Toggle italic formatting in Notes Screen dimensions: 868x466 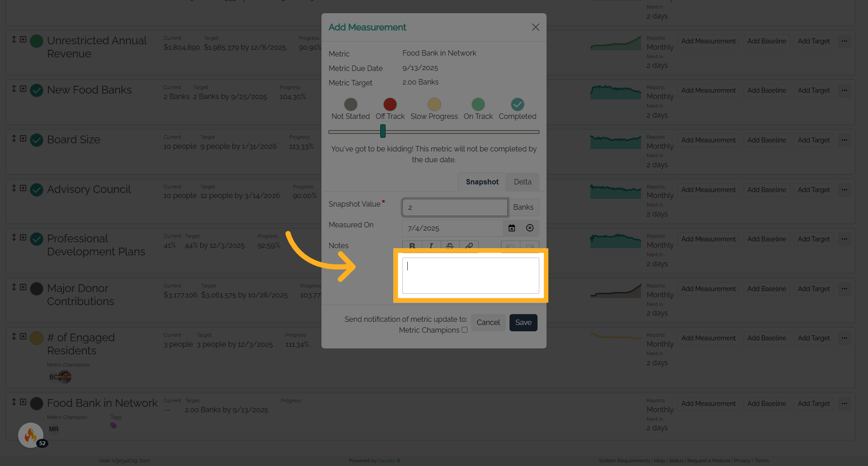(x=431, y=246)
